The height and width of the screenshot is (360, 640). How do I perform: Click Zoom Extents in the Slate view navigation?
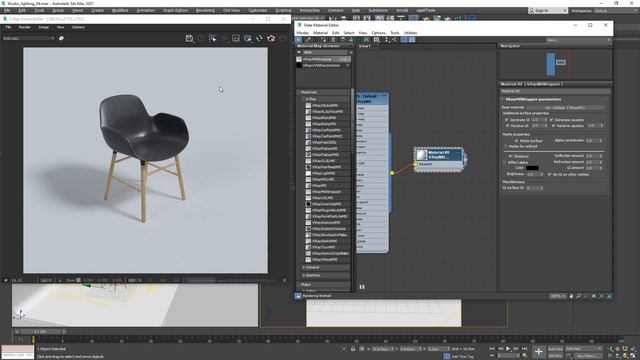(594, 296)
